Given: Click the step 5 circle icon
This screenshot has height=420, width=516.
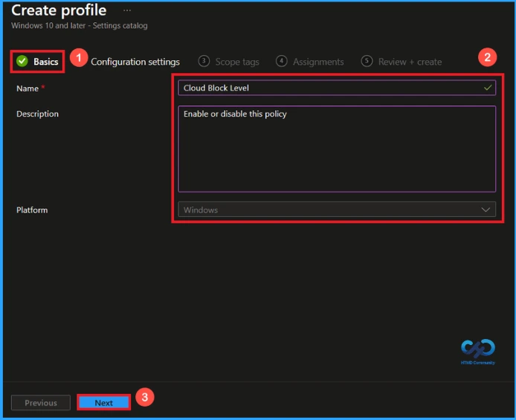Looking at the screenshot, I should [367, 61].
